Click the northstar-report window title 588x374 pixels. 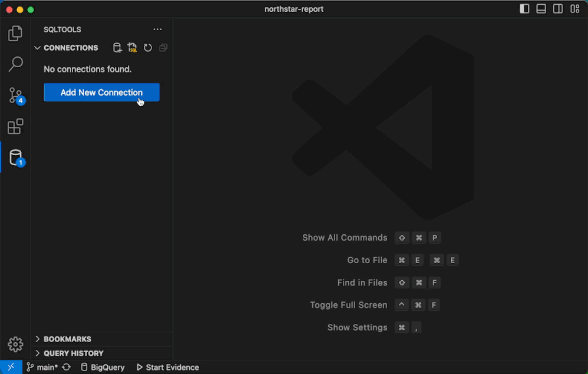click(x=294, y=9)
